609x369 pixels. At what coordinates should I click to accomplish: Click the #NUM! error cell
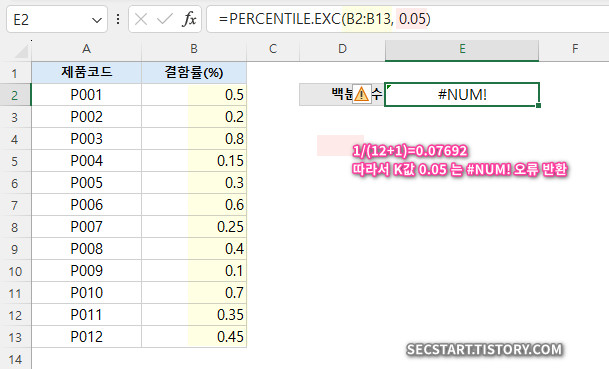[x=462, y=94]
